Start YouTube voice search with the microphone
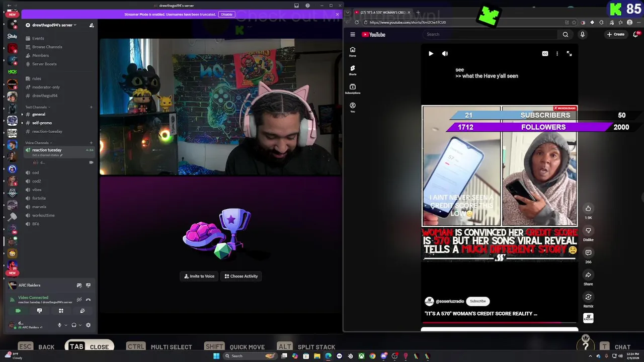The height and width of the screenshot is (362, 644). pos(583,34)
